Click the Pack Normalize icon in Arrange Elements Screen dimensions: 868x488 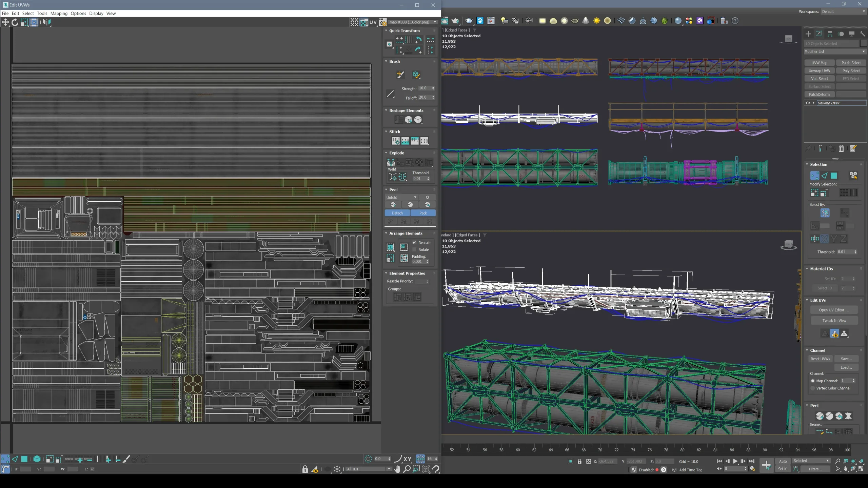(391, 247)
